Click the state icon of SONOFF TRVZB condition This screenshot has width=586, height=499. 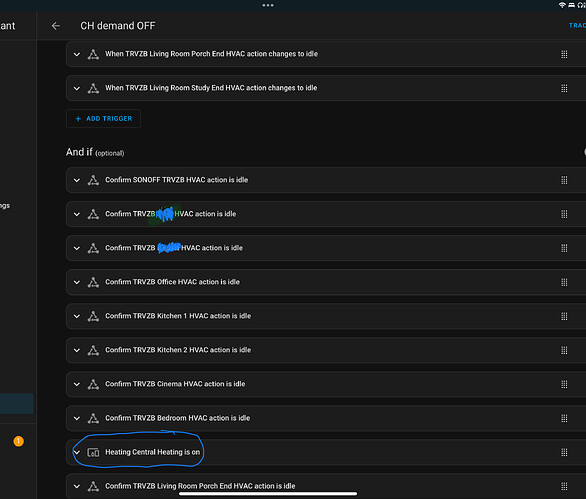point(93,180)
